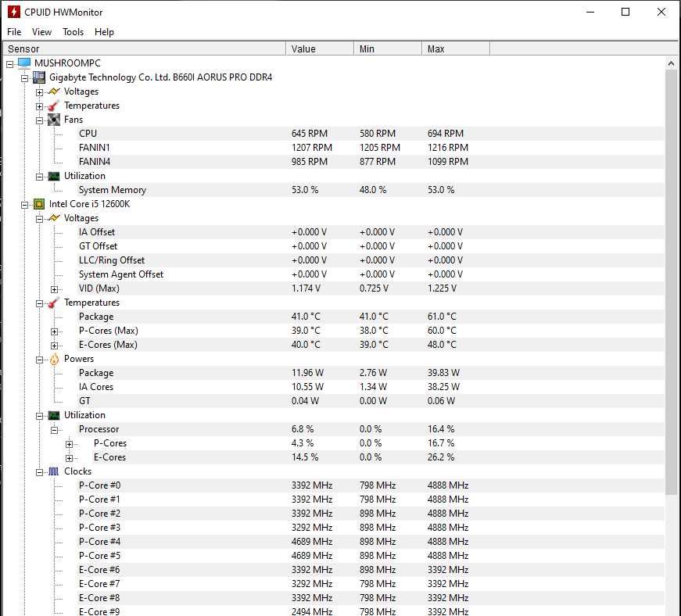Maximize the HWMonitor window

[625, 12]
